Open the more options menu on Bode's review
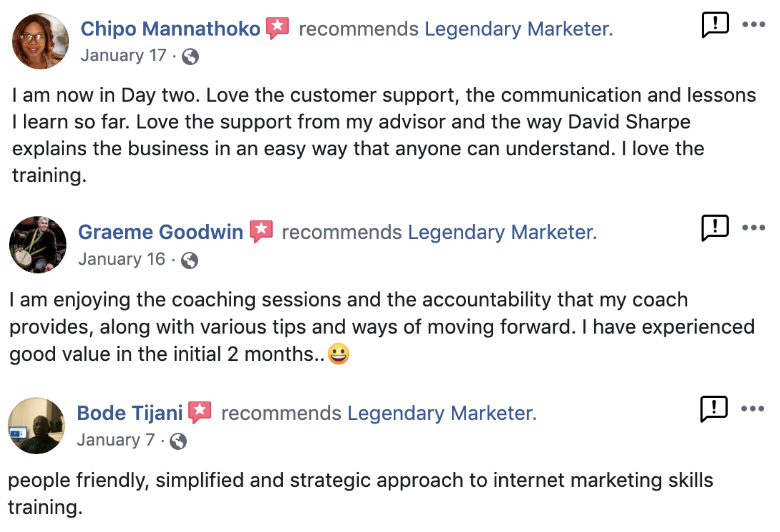This screenshot has height=532, width=780. click(x=752, y=408)
